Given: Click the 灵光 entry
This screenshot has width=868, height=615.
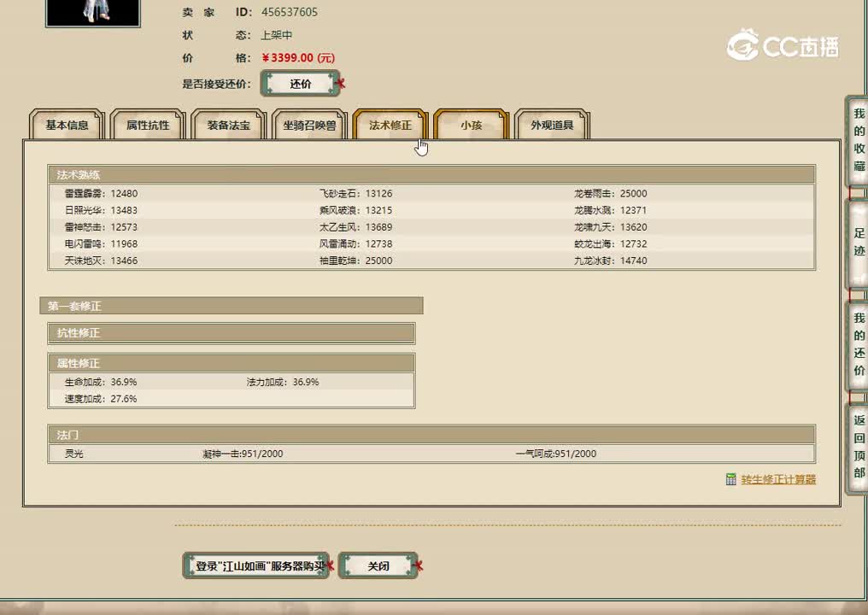Looking at the screenshot, I should (x=73, y=454).
